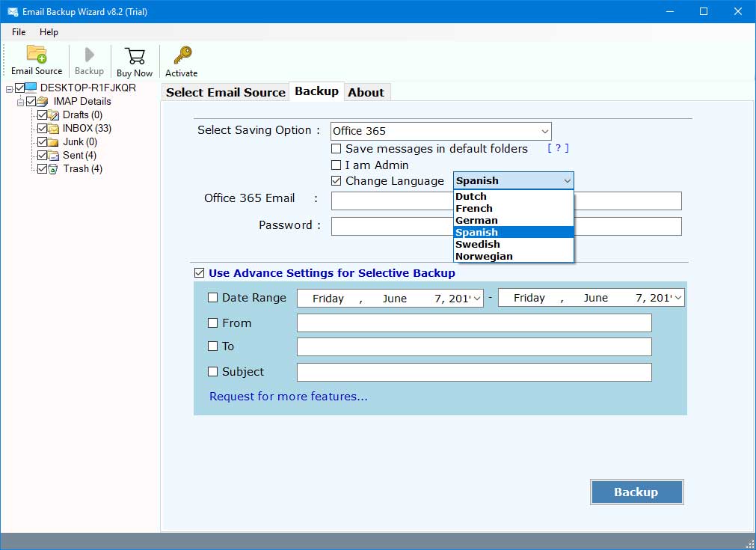Click the Email Source toolbar icon
This screenshot has height=550, width=756.
[37, 55]
